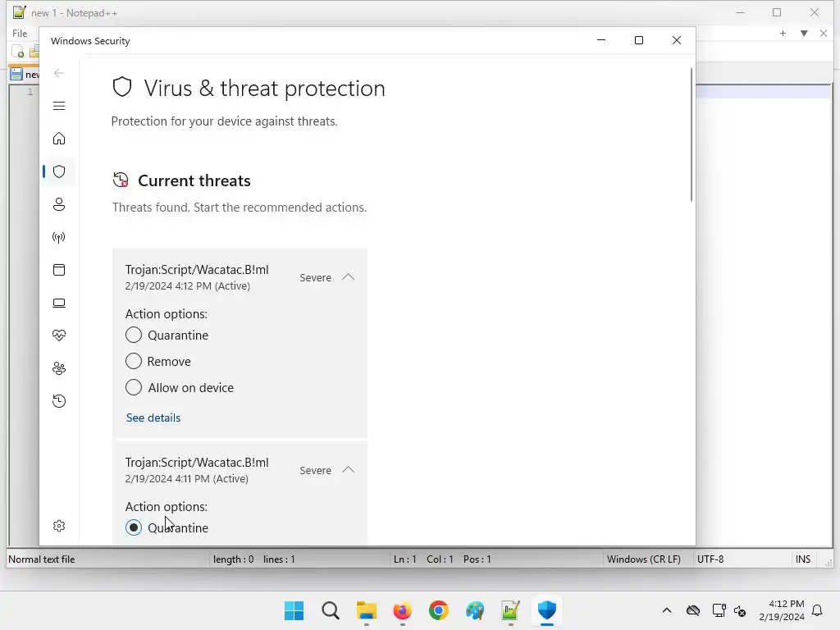840x630 pixels.
Task: Click New file icon in Notepad++ toolbar
Action: pos(18,52)
